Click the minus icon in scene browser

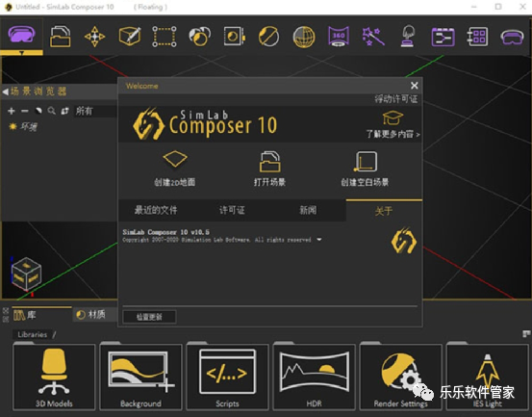point(25,111)
